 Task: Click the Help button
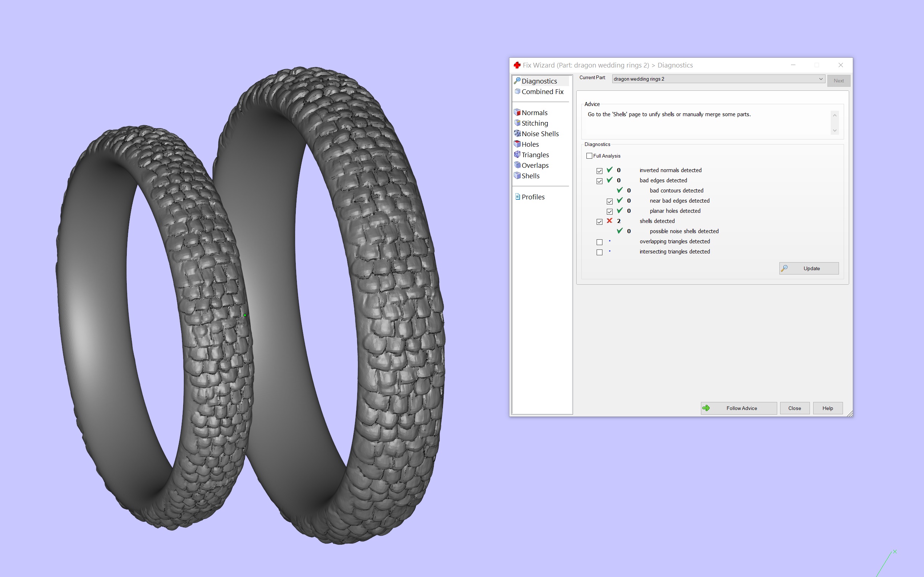click(827, 408)
